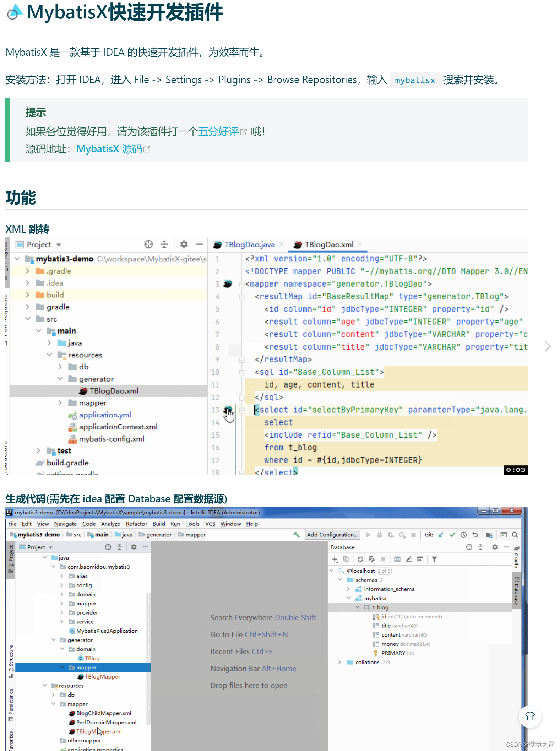Click Database open-console icon

pyautogui.click(x=420, y=560)
